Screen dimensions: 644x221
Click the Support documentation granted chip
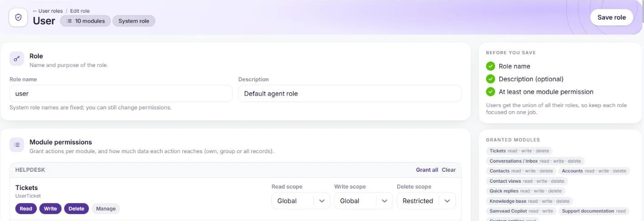pos(594,211)
